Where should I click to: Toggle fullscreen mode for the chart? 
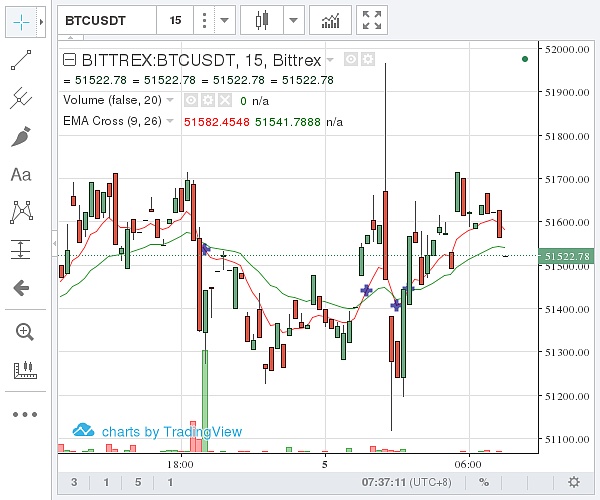point(372,20)
